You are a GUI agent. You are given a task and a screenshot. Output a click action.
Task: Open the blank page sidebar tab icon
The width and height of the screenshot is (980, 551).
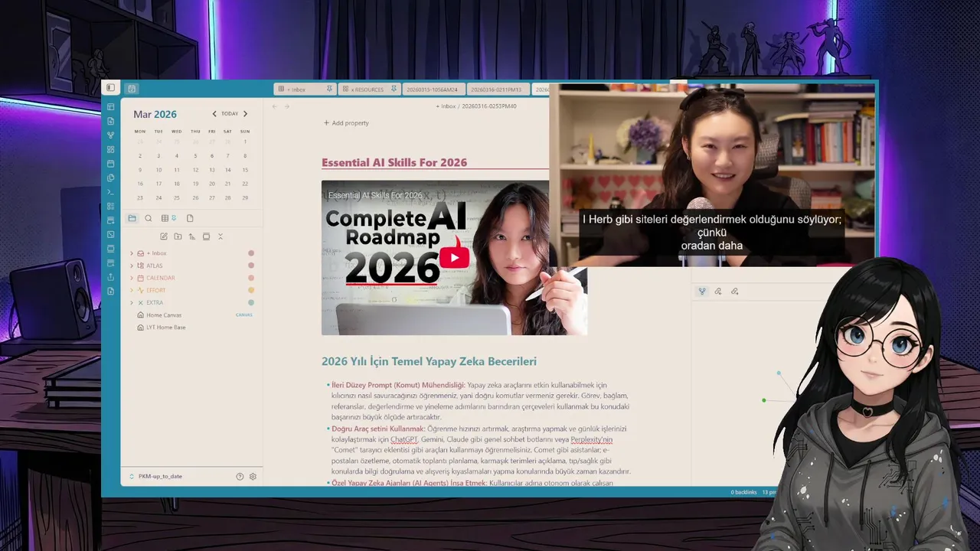pyautogui.click(x=190, y=218)
